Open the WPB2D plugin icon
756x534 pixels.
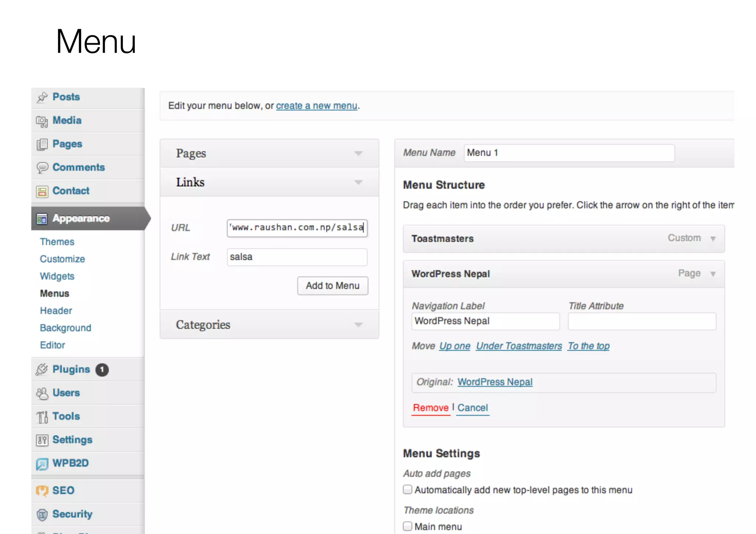click(42, 464)
